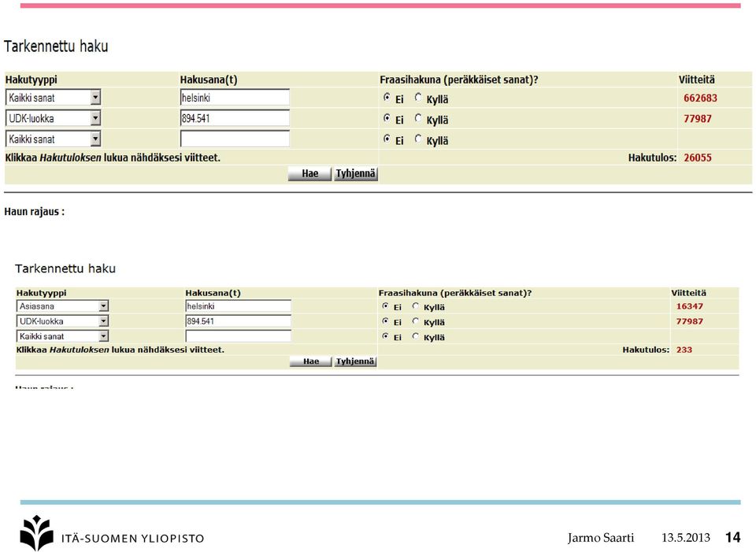Image resolution: width=756 pixels, height=552 pixels.
Task: Click 894.541 field in form with Hakutulos 233
Action: [x=238, y=321]
